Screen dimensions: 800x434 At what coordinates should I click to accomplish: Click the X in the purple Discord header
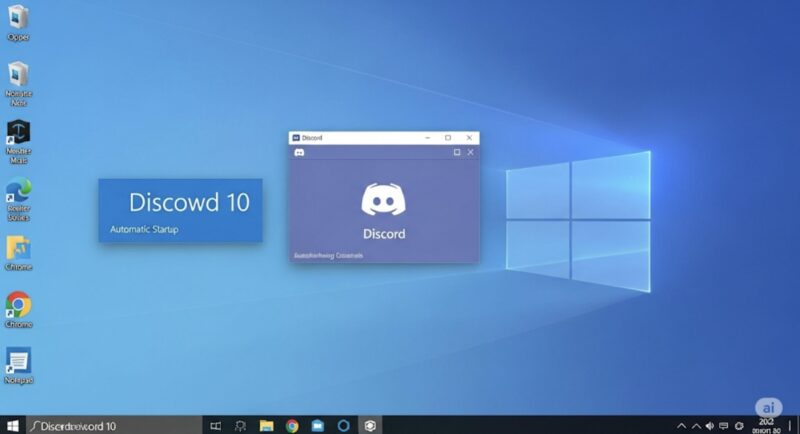coord(470,152)
